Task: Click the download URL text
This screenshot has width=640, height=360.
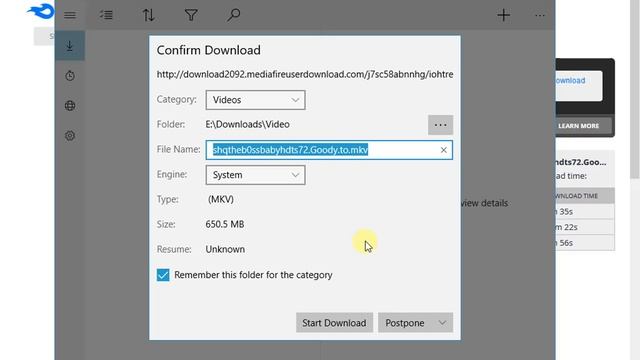Action: [305, 74]
